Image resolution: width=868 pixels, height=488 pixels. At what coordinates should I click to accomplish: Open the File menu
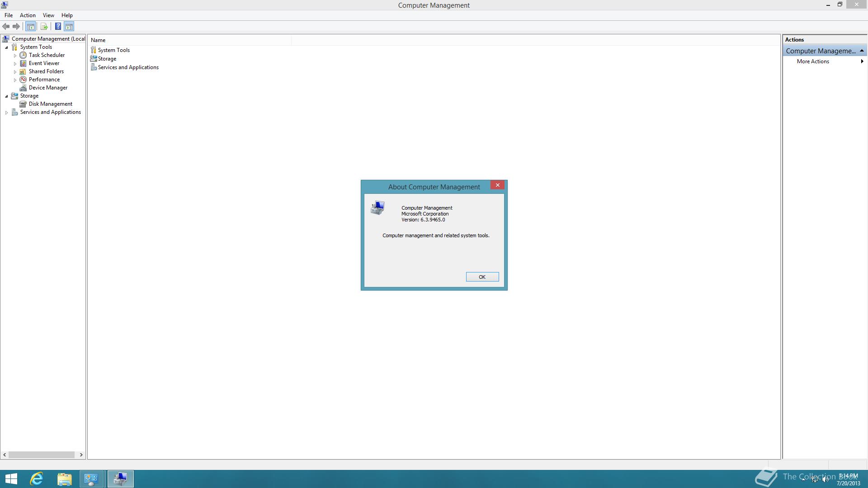click(x=9, y=15)
